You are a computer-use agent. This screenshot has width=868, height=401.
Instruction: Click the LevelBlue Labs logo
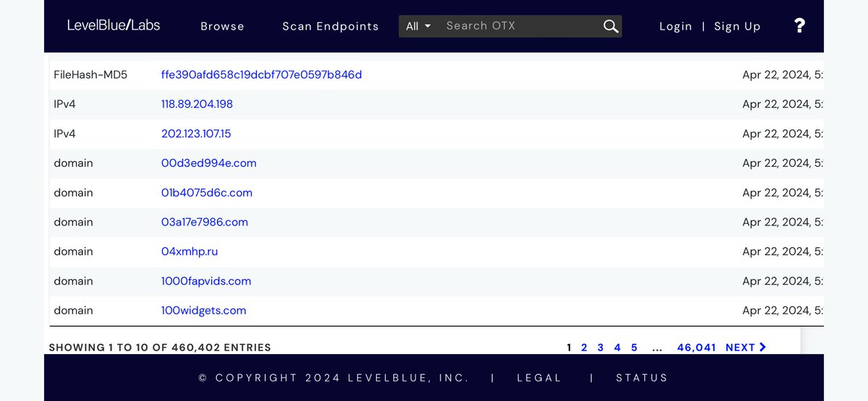(114, 25)
